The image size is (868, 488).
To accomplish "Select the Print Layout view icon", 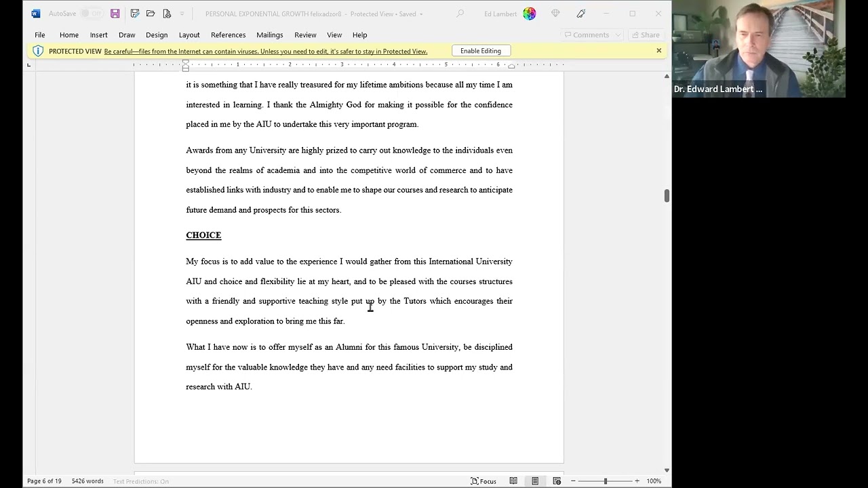I will [x=535, y=481].
